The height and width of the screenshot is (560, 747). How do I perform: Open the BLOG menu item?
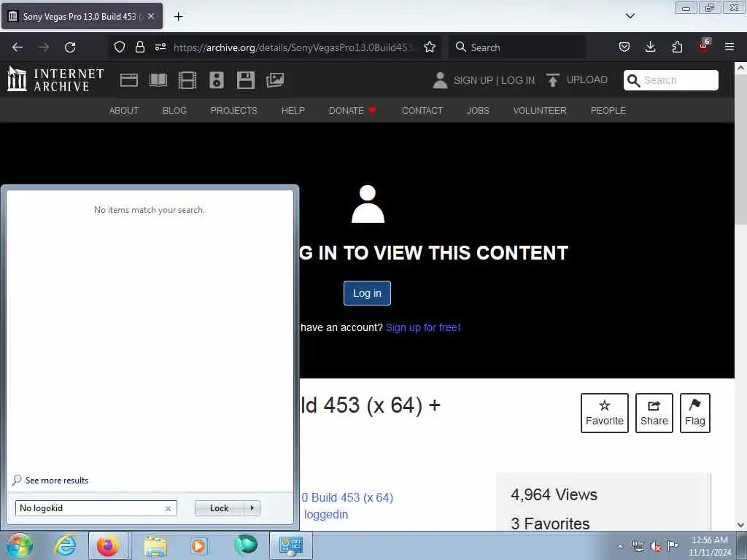pyautogui.click(x=174, y=111)
